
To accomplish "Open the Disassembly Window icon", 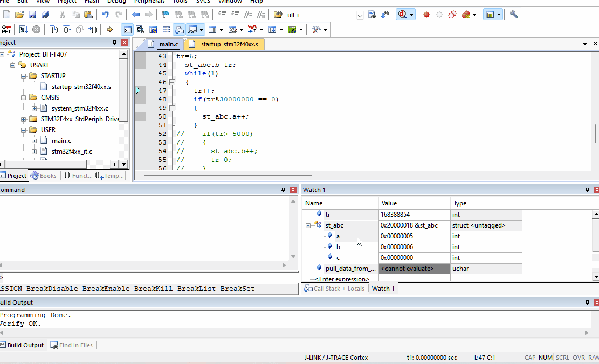I will (140, 30).
